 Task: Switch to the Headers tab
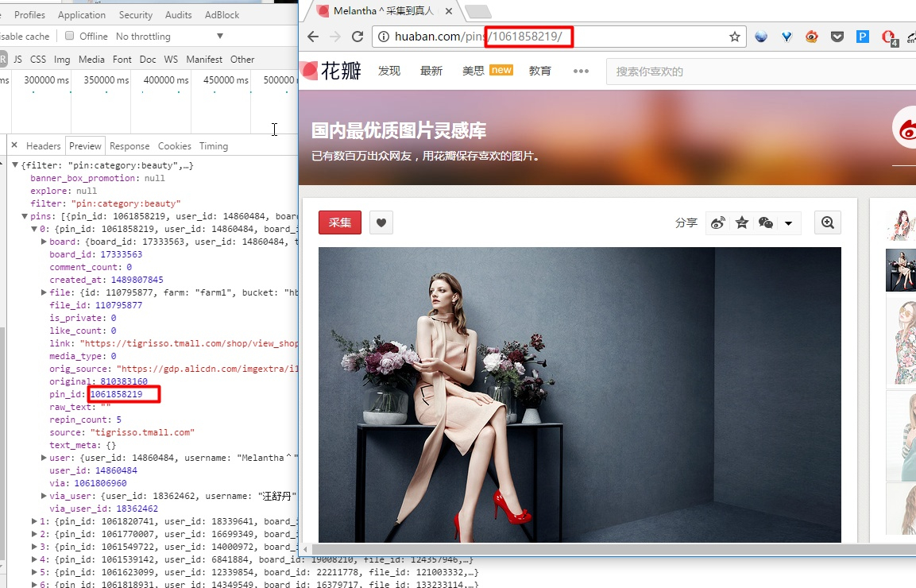(43, 146)
